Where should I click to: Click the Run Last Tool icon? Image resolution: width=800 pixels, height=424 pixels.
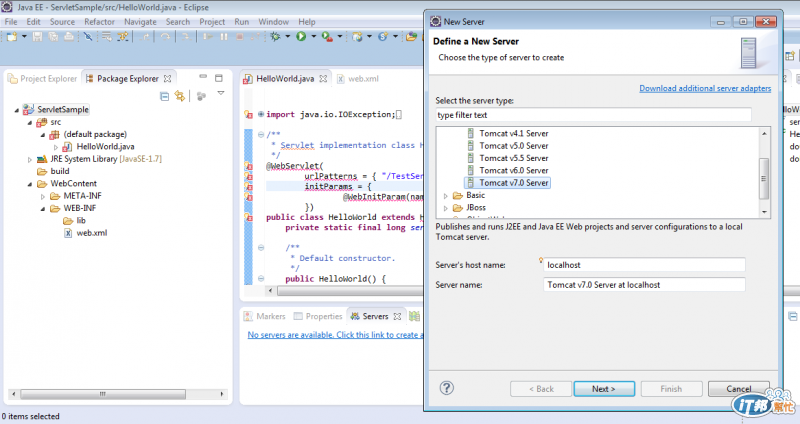pos(327,37)
